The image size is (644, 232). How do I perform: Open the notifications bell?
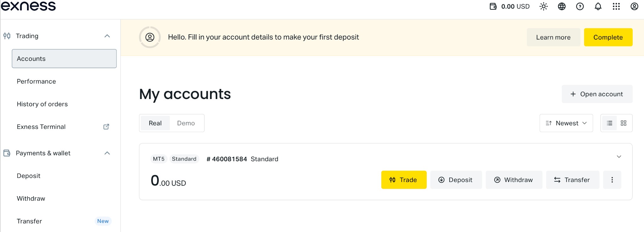pyautogui.click(x=598, y=6)
